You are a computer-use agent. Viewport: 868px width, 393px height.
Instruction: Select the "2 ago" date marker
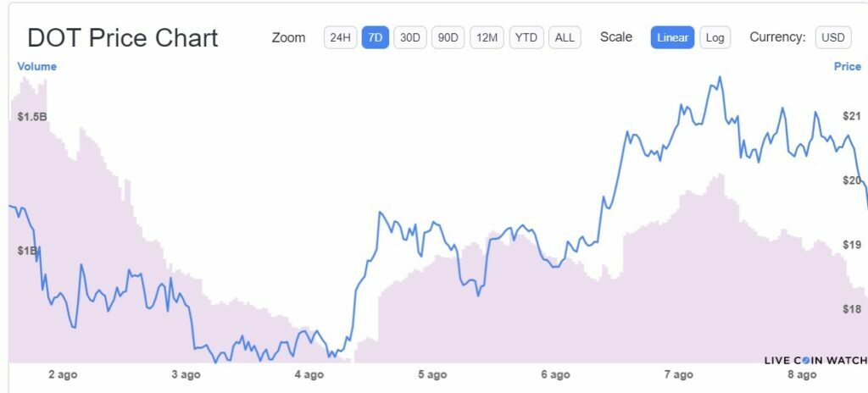64,374
